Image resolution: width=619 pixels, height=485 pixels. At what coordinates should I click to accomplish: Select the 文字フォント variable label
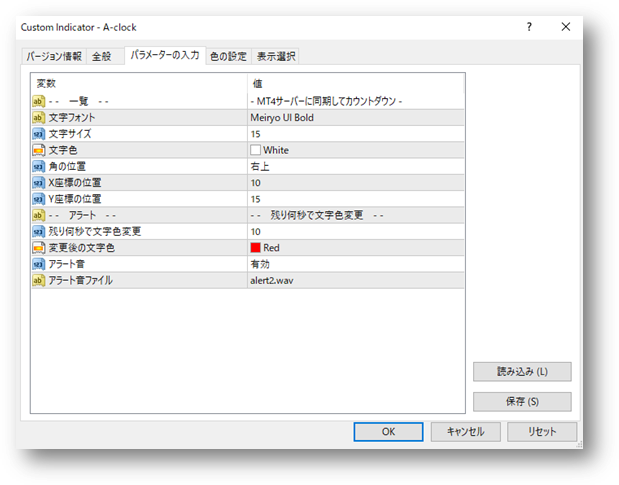pyautogui.click(x=71, y=118)
